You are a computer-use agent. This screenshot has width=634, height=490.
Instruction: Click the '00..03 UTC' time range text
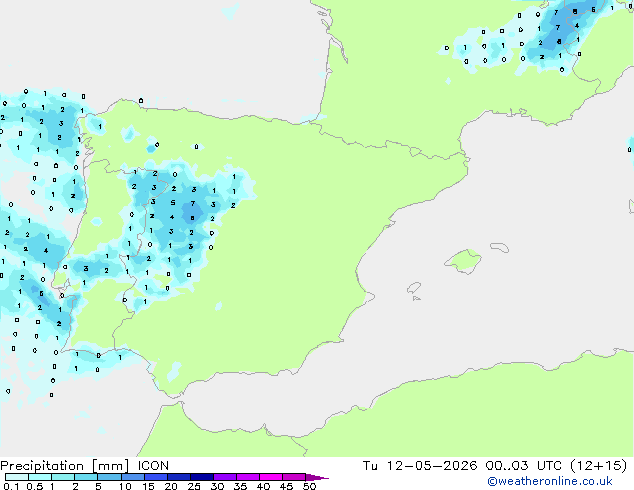(x=524, y=466)
